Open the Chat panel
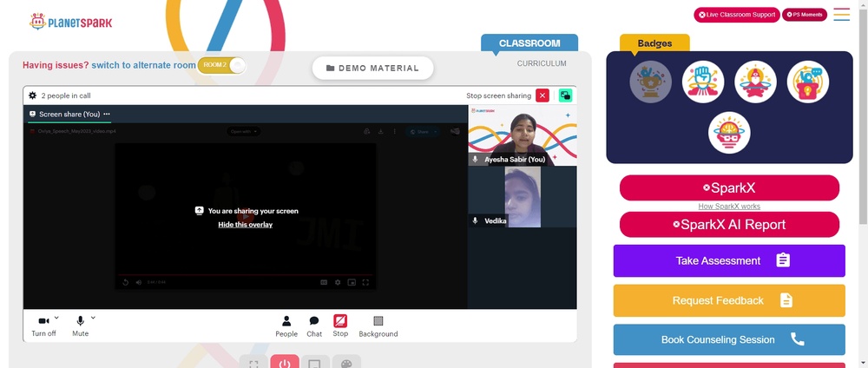This screenshot has height=368, width=868. (314, 326)
